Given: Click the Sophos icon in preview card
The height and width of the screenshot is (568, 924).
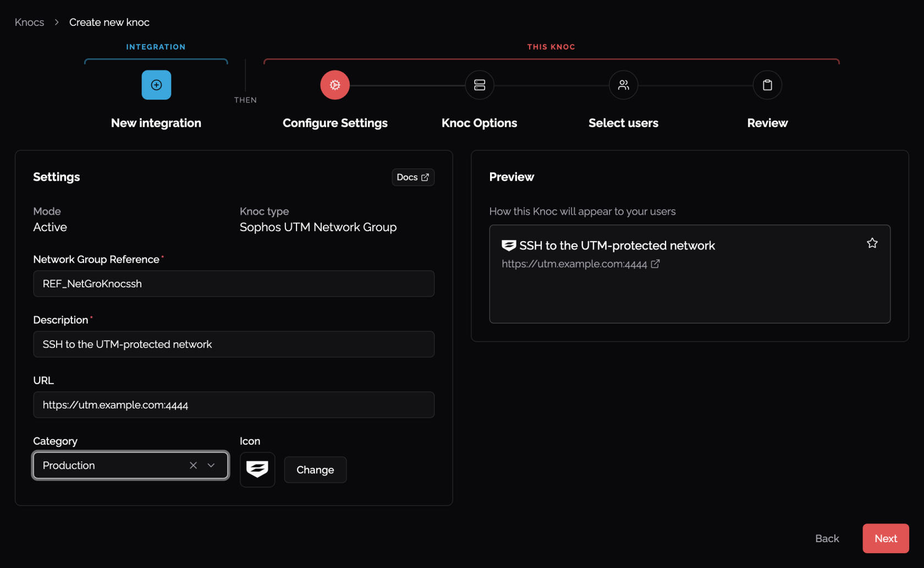Looking at the screenshot, I should (509, 245).
